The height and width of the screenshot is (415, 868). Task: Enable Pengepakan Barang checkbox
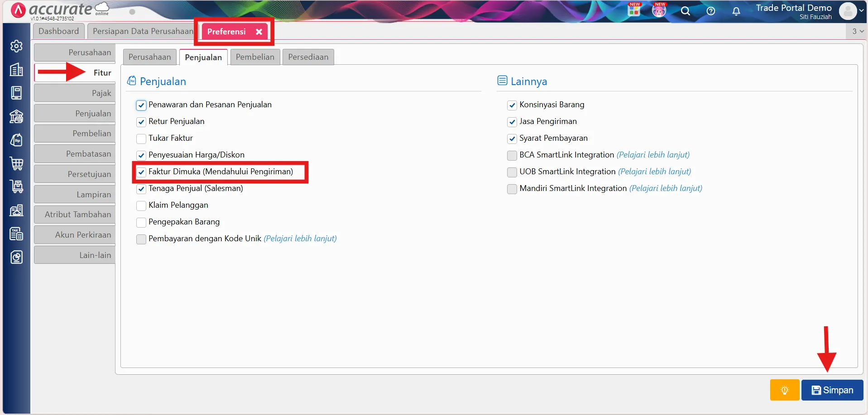click(141, 222)
